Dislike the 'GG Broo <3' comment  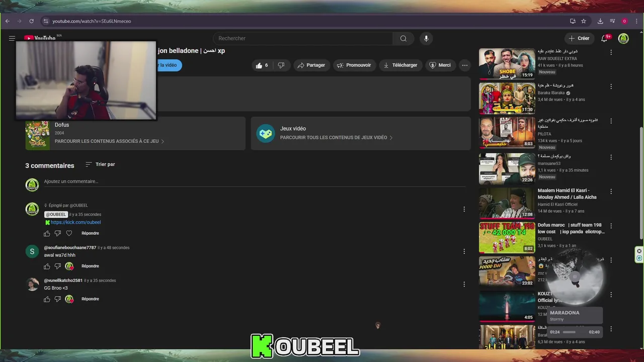tap(58, 299)
